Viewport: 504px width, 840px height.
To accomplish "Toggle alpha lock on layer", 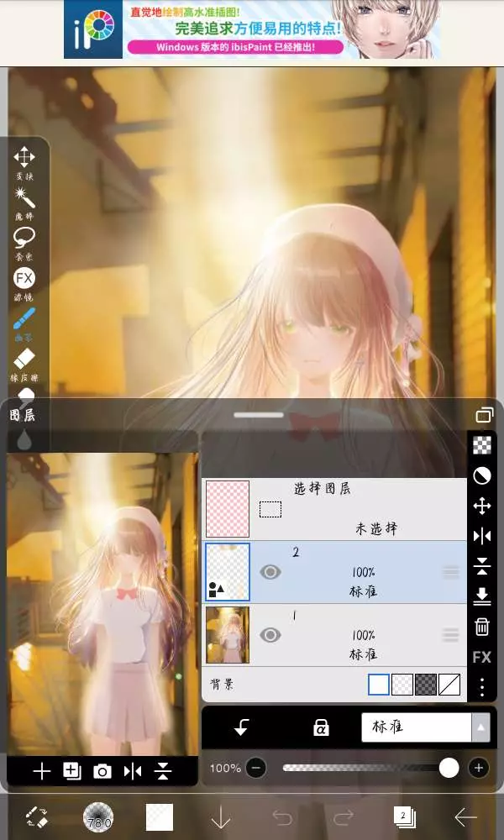I will (320, 728).
